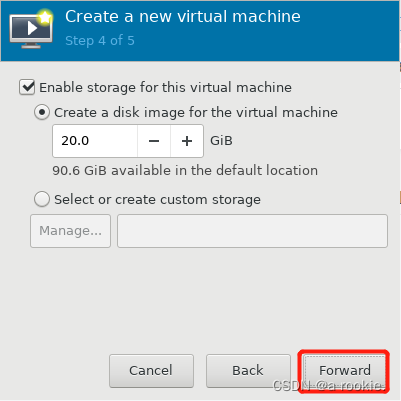Click the Step 4 of 5 subtitle

tap(100, 41)
